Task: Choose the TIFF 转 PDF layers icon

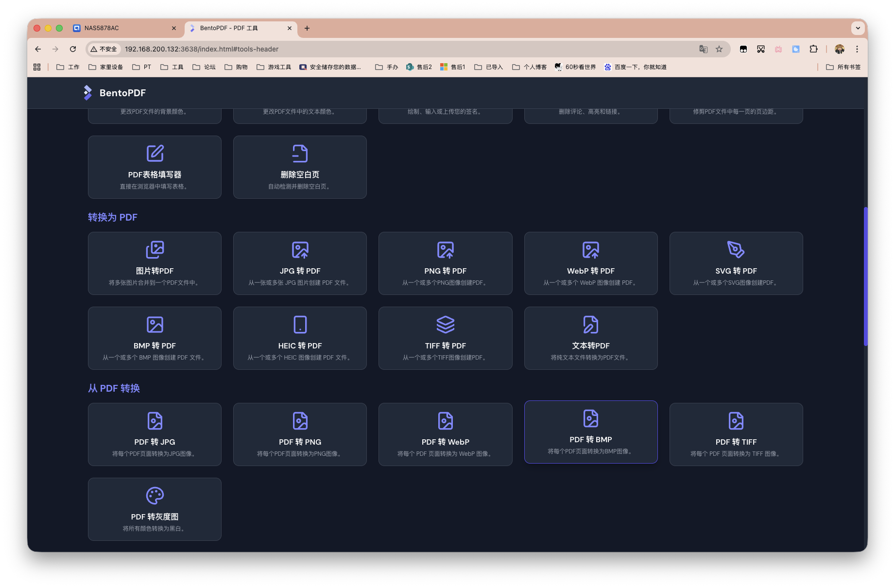Action: 445,325
